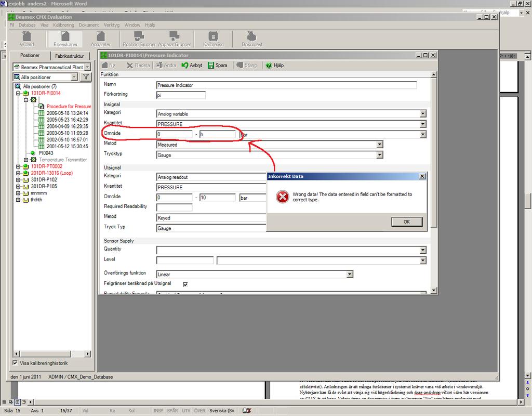Switch to the Fabriksstruktur tab
This screenshot has width=532, height=416.
[x=70, y=56]
